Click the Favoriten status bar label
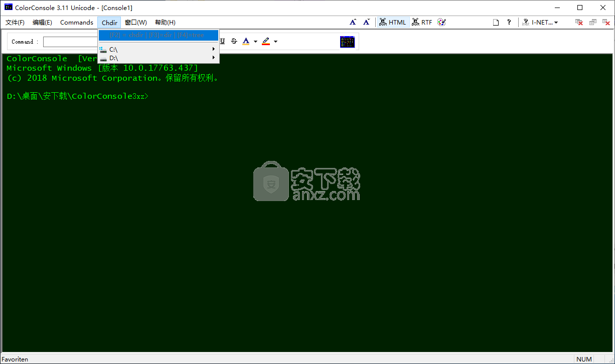Viewport: 615px width, 364px height. [x=15, y=359]
